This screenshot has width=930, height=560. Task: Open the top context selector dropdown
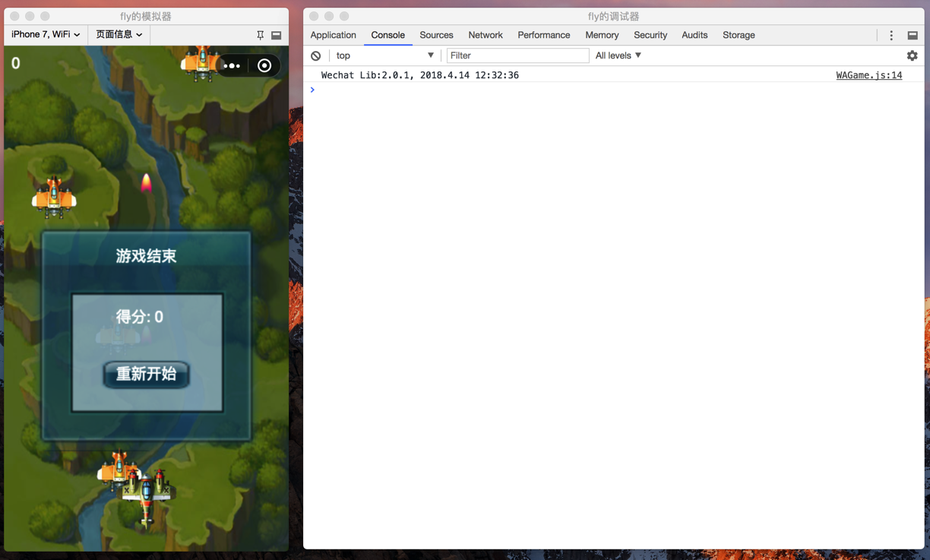coord(384,55)
